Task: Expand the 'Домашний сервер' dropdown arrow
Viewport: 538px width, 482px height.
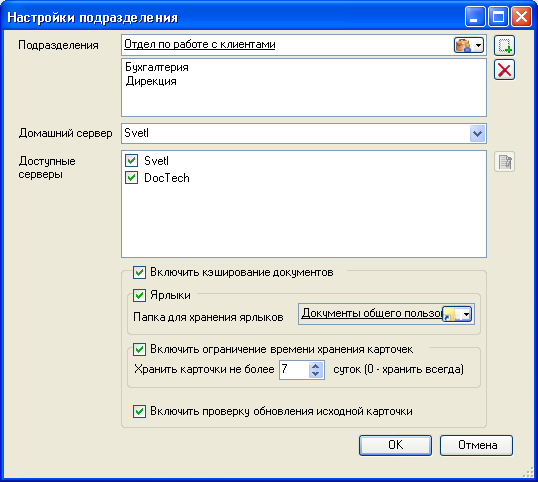Action: pos(477,133)
